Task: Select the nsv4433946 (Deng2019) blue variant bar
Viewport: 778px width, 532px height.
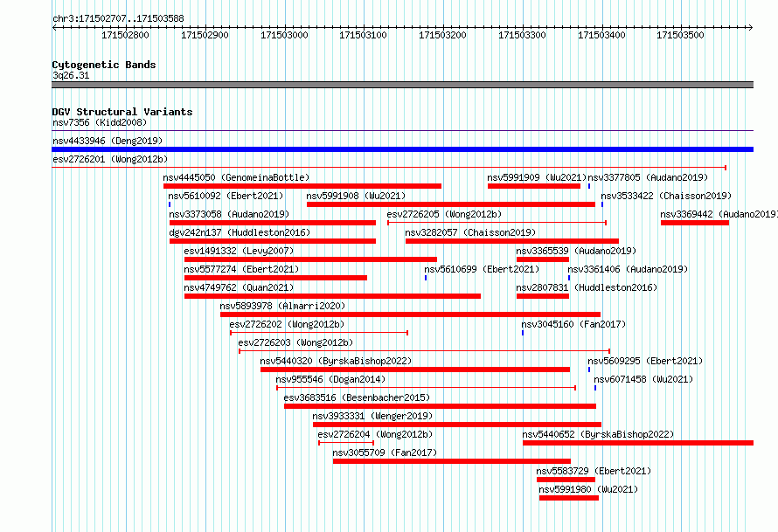Action: pyautogui.click(x=402, y=149)
